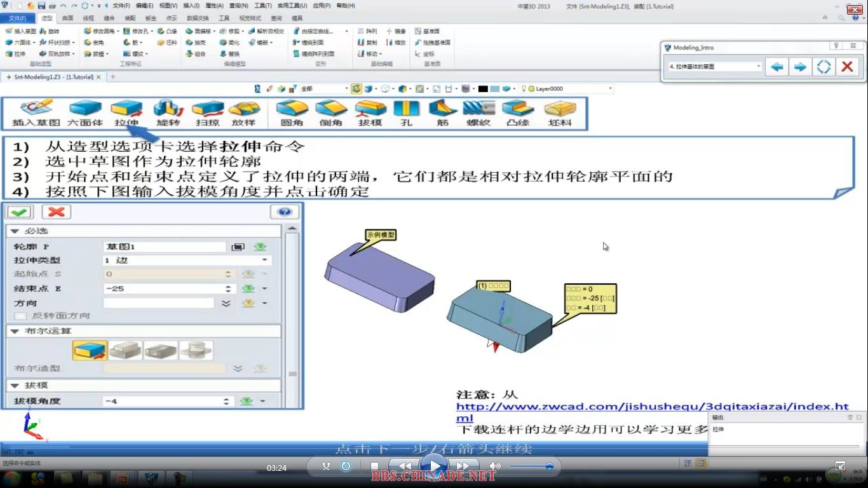Collapse the 必选 section
The width and height of the screenshot is (868, 488).
pos(15,231)
